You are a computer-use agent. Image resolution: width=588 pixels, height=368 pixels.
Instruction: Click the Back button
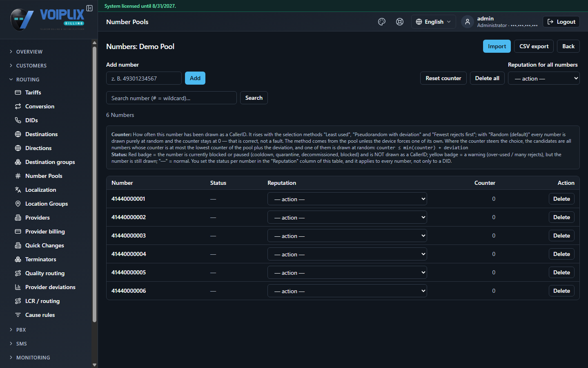click(568, 46)
